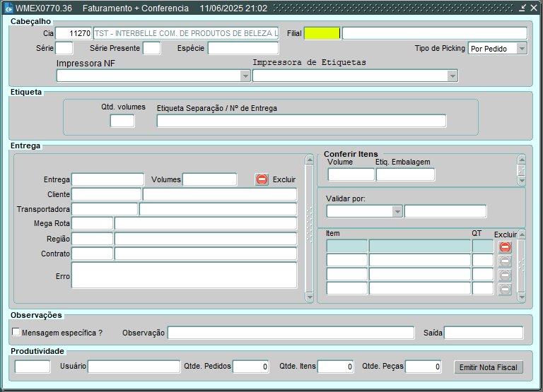543x392 pixels.
Task: Click the Região description field
Action: point(206,239)
